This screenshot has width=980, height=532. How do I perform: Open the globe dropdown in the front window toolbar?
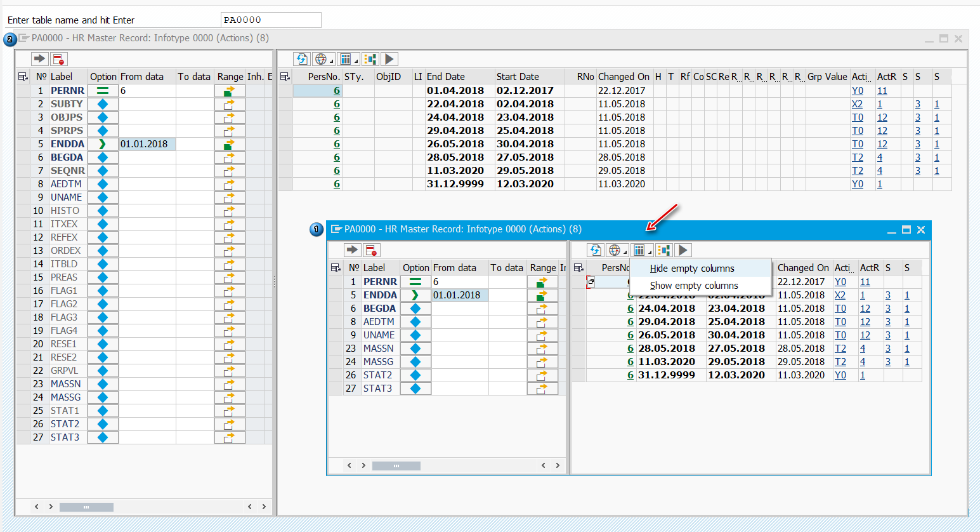tap(616, 250)
